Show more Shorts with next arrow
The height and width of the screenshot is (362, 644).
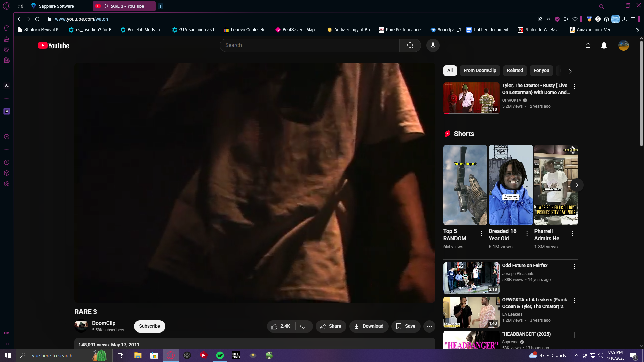point(577,185)
